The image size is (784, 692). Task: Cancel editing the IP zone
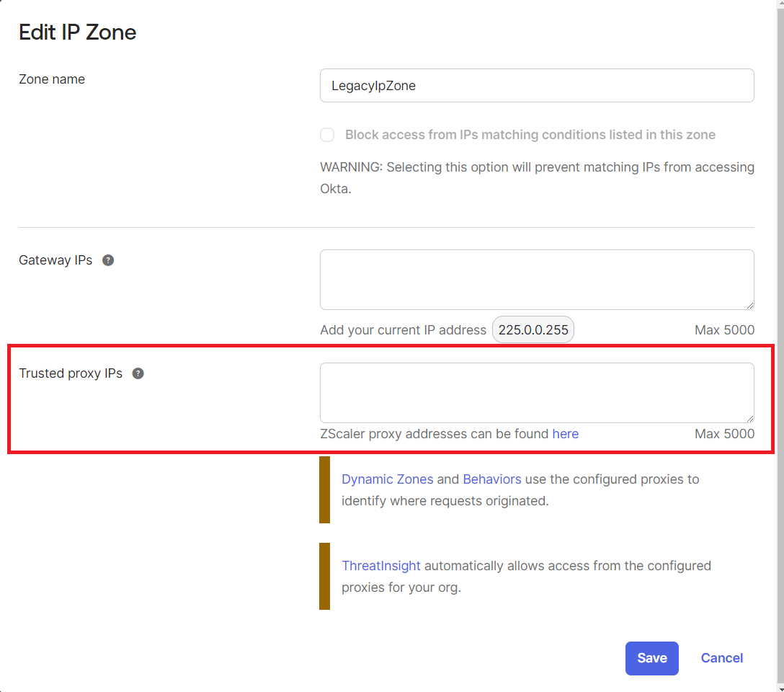click(x=721, y=658)
